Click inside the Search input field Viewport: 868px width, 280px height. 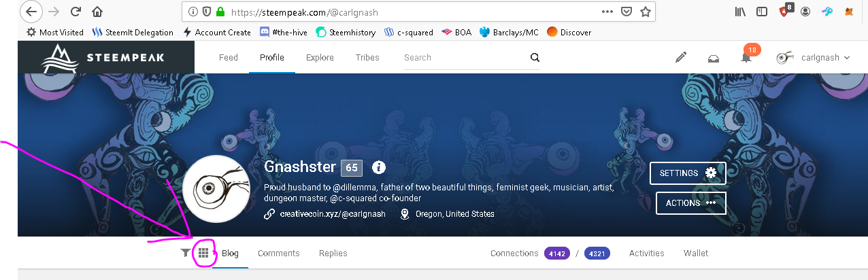(463, 58)
